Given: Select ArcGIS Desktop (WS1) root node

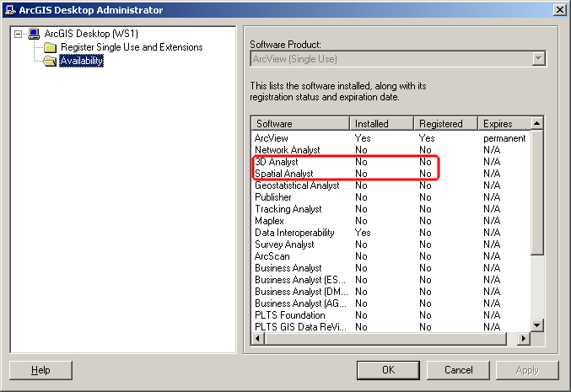Looking at the screenshot, I should point(91,34).
